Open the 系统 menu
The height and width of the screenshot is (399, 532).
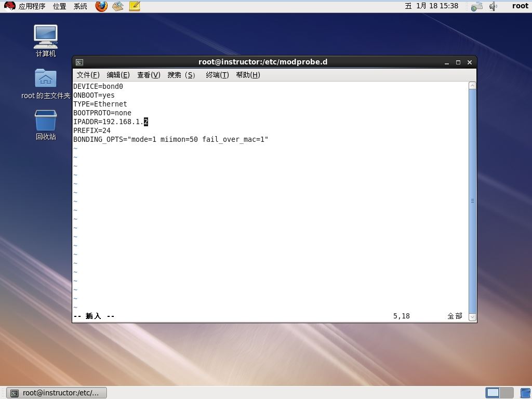pyautogui.click(x=81, y=6)
